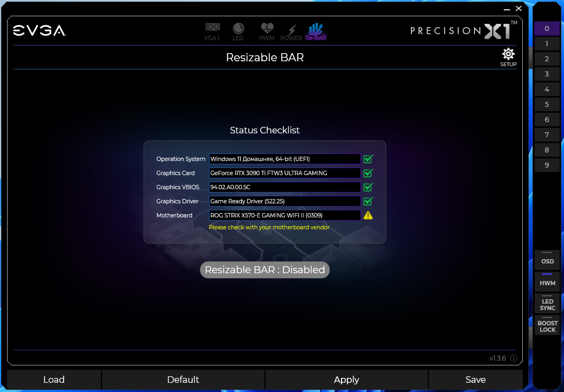The image size is (564, 392).
Task: Click the Graphics Driver field Game Ready Driver
Action: tap(284, 201)
